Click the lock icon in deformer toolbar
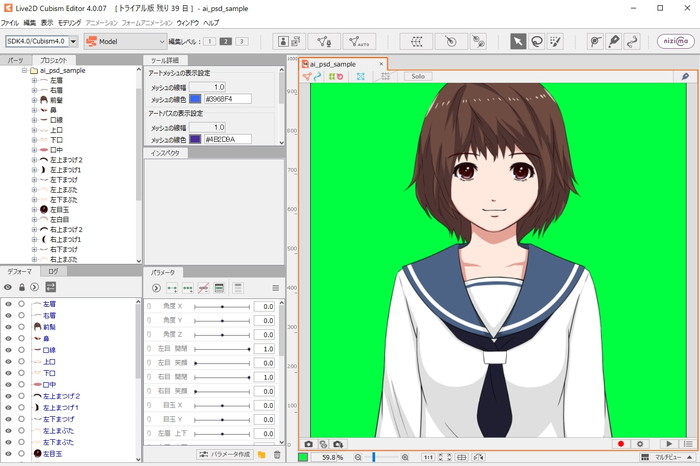Screen dimensions: 700x466 21,287
